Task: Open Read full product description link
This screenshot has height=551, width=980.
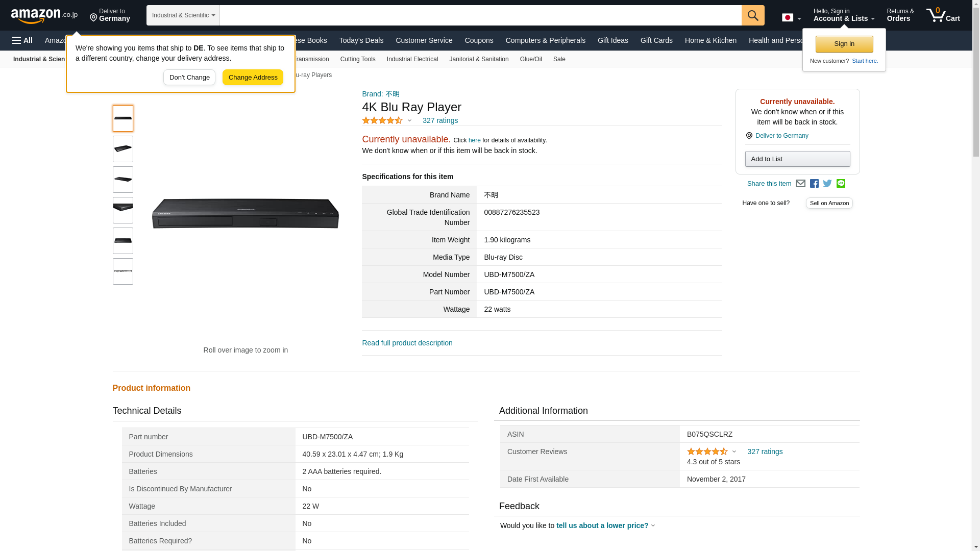Action: coord(407,343)
